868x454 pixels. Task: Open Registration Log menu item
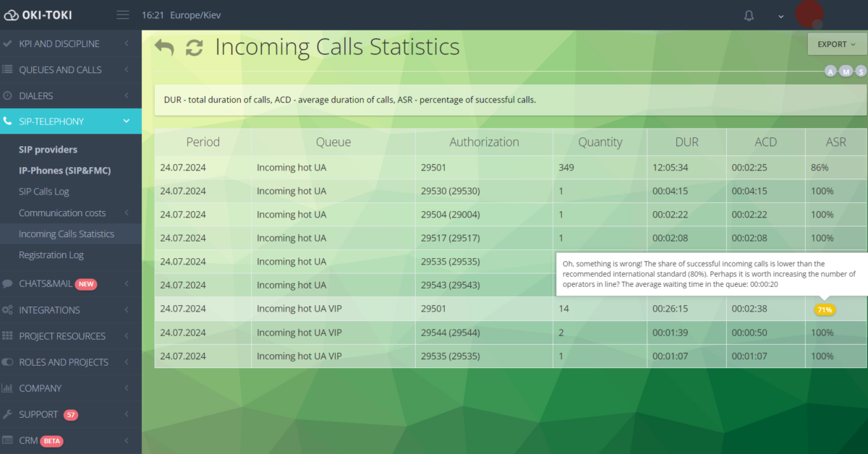51,254
